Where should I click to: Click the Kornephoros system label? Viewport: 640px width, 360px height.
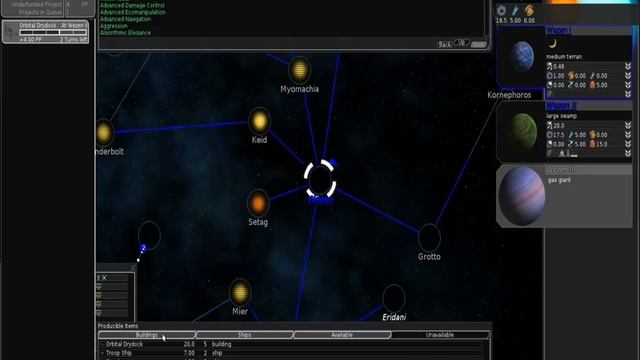click(x=509, y=95)
